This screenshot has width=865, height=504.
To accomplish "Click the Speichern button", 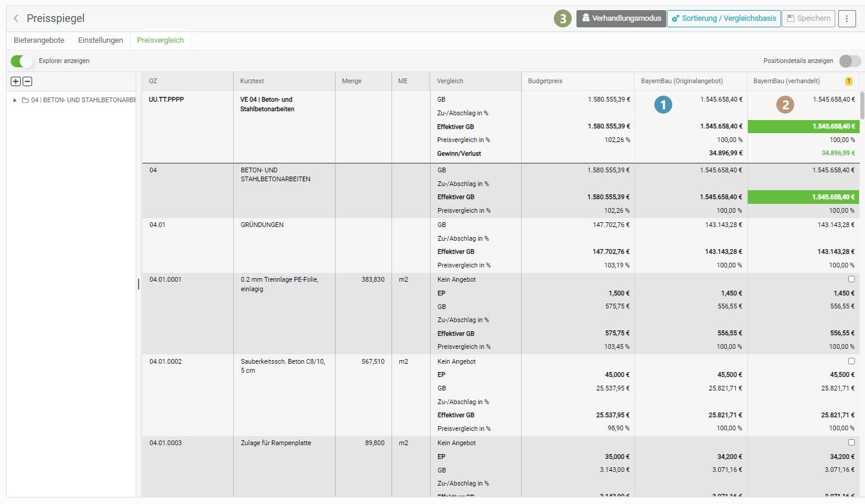I will [808, 18].
